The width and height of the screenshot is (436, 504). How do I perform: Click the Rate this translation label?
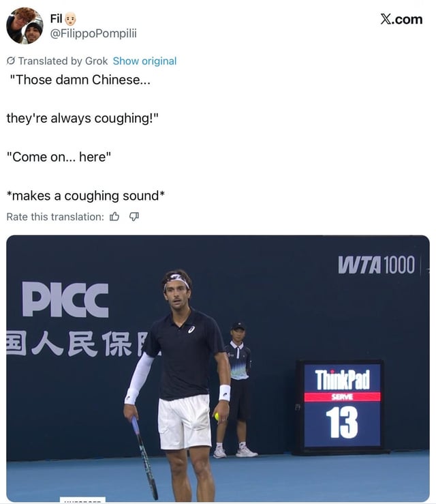coord(55,217)
